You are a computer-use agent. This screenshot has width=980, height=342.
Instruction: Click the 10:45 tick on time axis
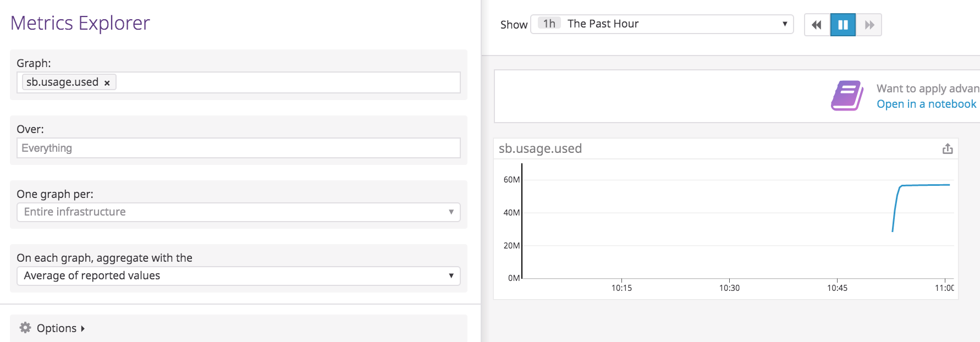click(x=837, y=288)
